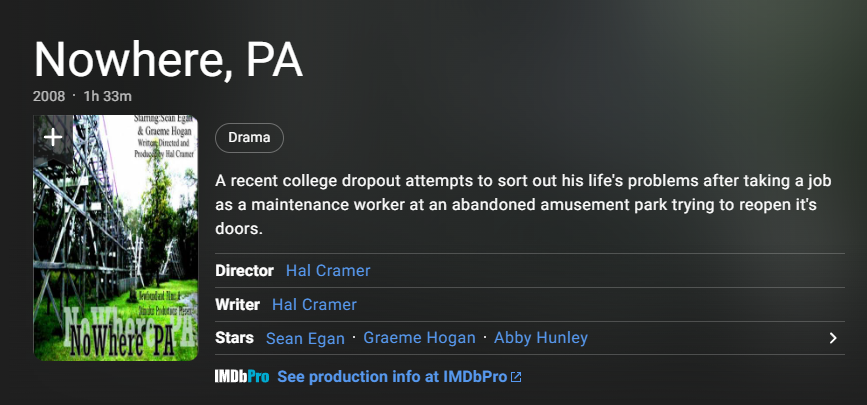Image resolution: width=867 pixels, height=405 pixels.
Task: Expand full cast with the Stars row chevron
Action: pos(833,338)
